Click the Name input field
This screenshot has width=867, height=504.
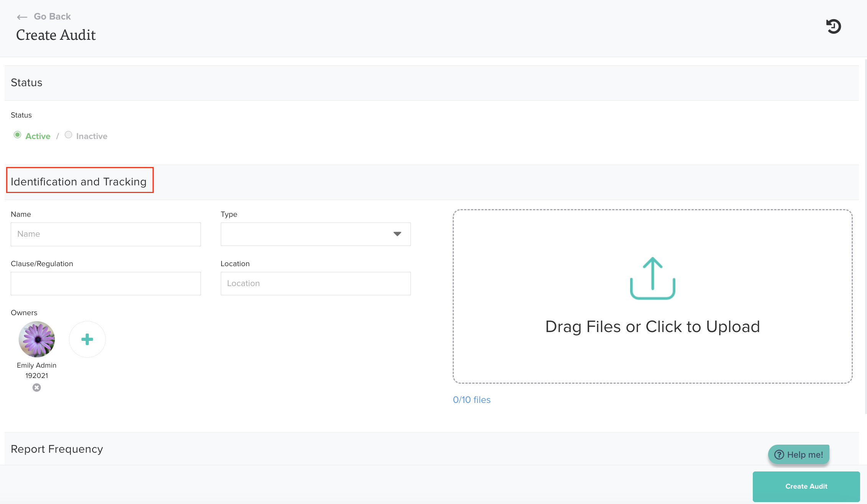pyautogui.click(x=105, y=234)
